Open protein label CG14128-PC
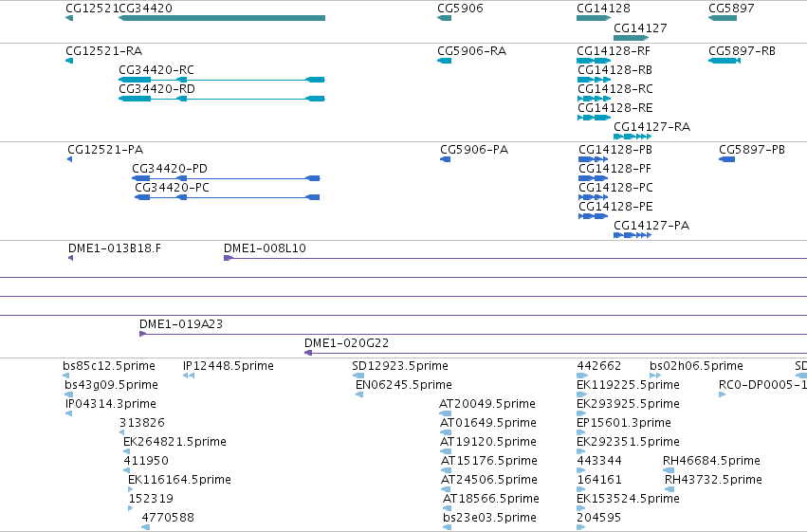This screenshot has width=807, height=532. coord(616,188)
